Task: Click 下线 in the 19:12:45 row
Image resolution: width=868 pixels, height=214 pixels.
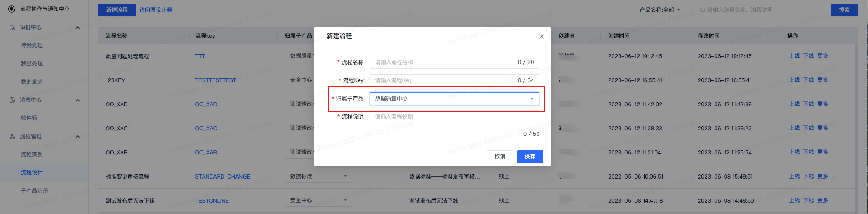Action: [808, 56]
